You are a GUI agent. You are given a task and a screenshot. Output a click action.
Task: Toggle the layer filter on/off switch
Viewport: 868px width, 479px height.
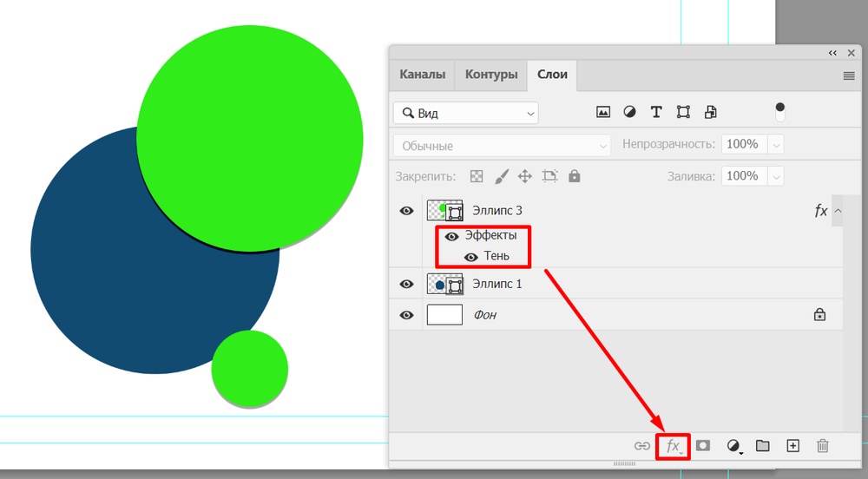[779, 112]
